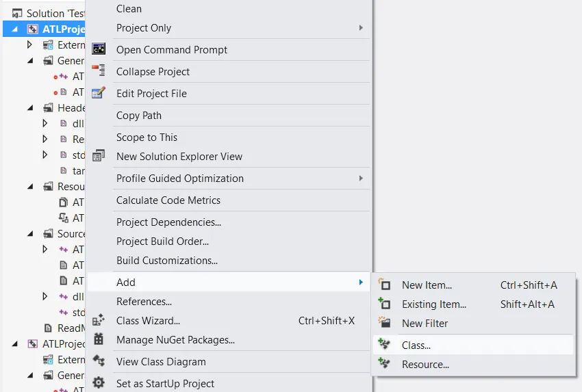Open the Project Only submenu arrow
This screenshot has width=582, height=392.
361,28
